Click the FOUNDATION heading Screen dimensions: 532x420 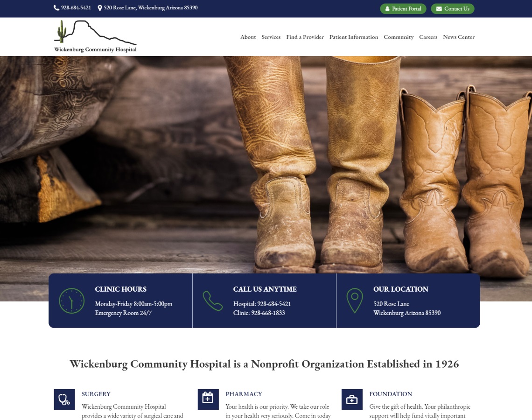point(391,394)
